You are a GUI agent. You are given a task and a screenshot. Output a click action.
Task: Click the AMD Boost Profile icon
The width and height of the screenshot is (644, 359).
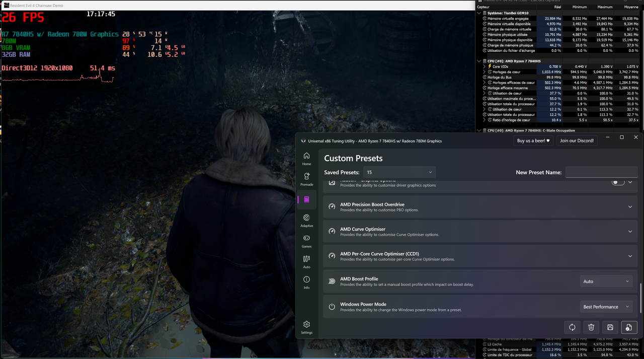click(x=332, y=281)
